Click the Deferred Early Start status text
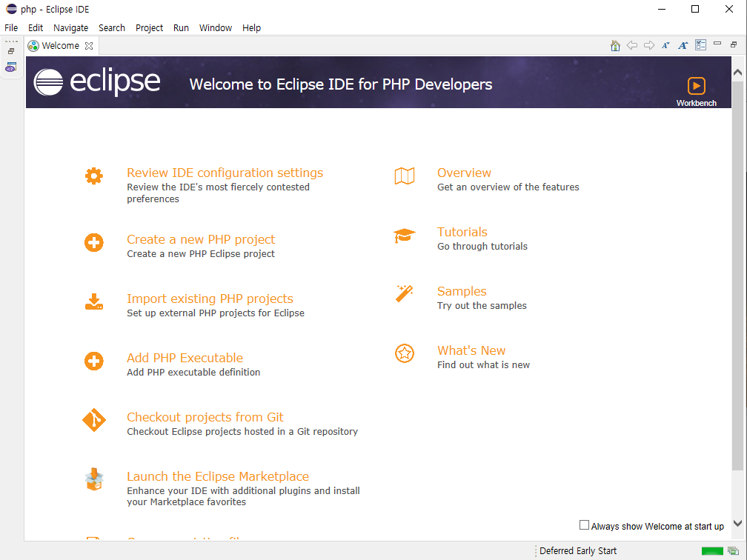This screenshot has height=560, width=747. pyautogui.click(x=578, y=551)
